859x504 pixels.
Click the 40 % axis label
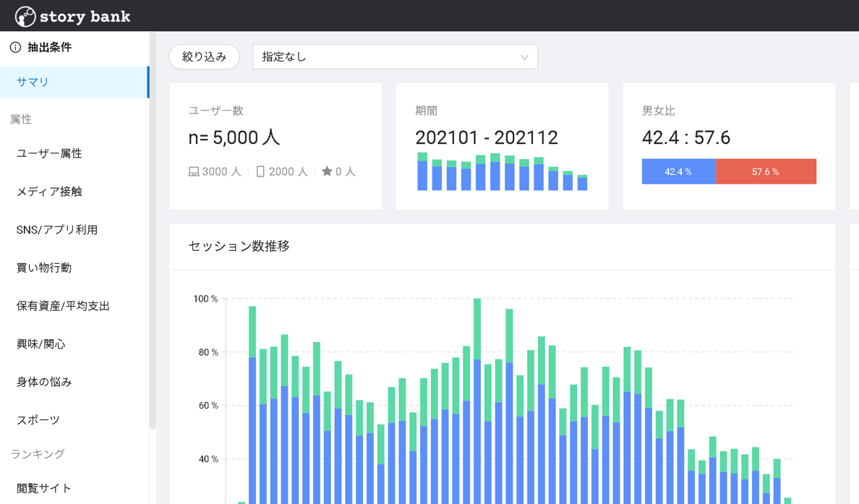pos(208,459)
